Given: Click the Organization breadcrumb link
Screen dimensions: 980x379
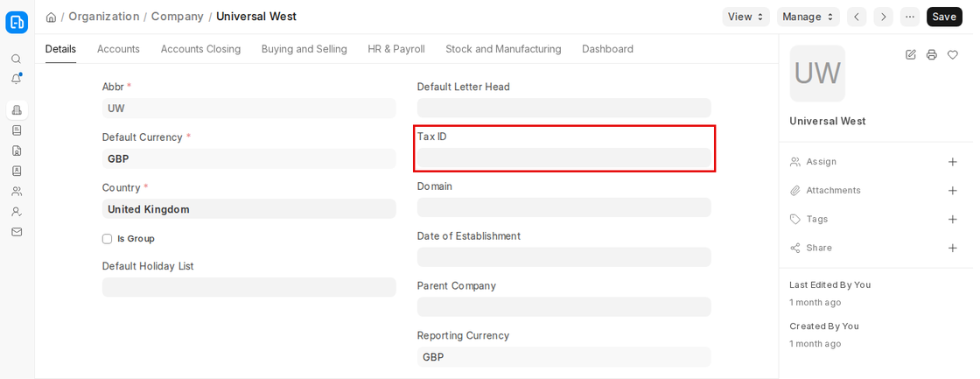Looking at the screenshot, I should tap(104, 17).
